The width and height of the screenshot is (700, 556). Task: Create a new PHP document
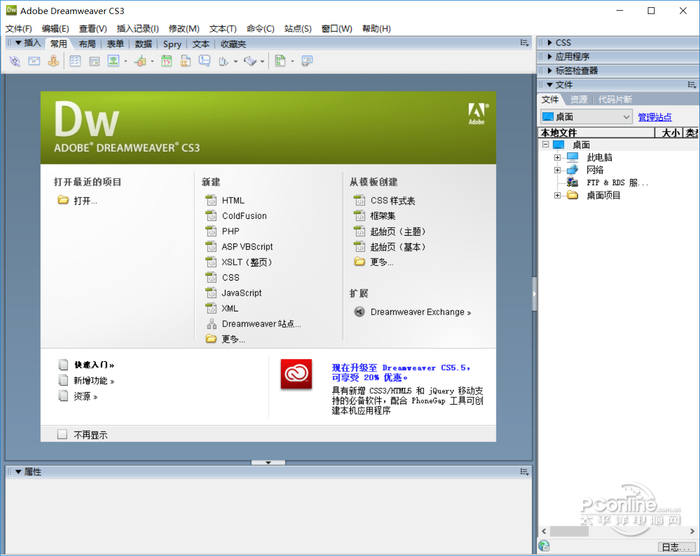230,231
